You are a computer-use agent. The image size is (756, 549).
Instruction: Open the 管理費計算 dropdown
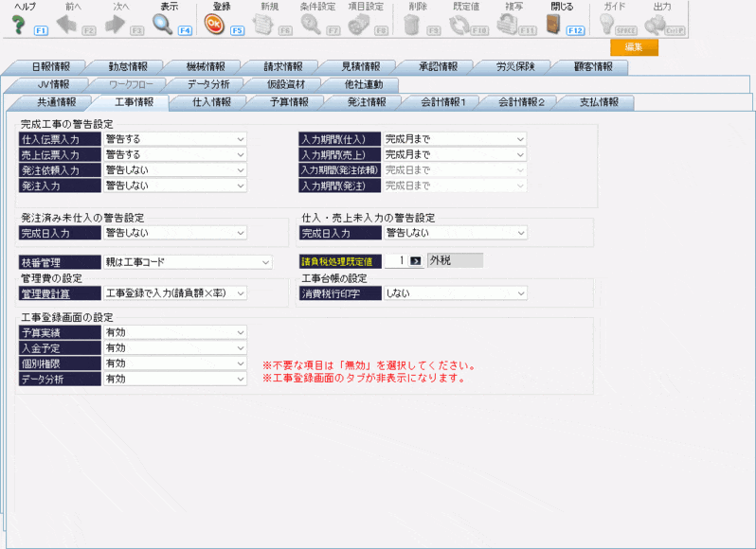pos(173,293)
